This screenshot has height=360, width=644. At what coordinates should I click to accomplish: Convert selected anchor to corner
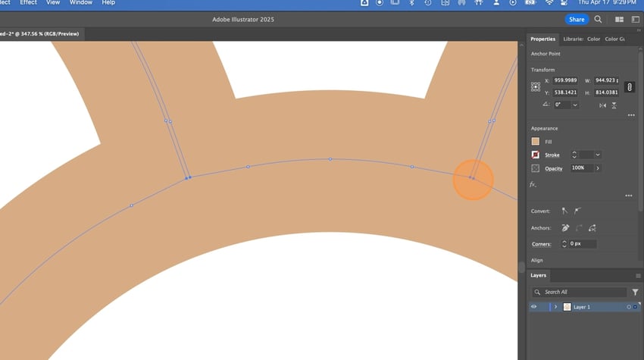click(x=564, y=211)
